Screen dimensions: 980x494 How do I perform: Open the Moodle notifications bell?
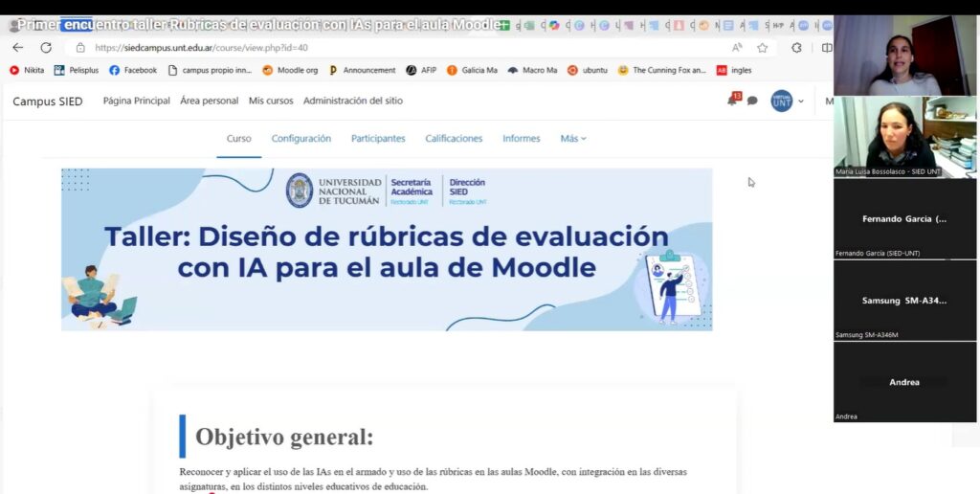click(x=733, y=101)
